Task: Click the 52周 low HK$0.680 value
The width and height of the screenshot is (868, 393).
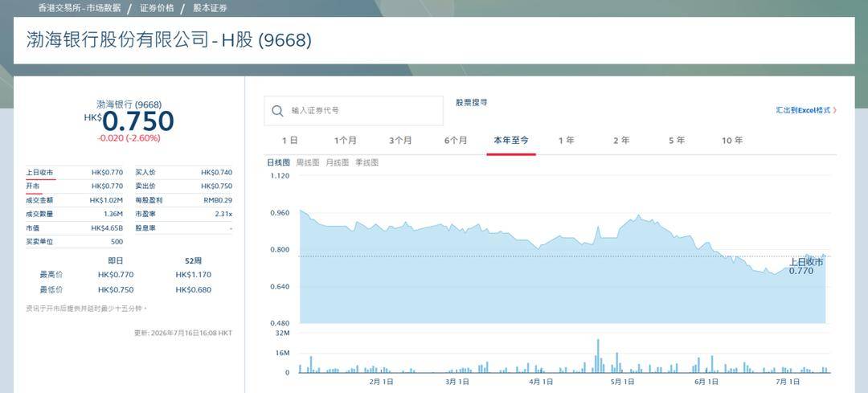Action: tap(193, 289)
